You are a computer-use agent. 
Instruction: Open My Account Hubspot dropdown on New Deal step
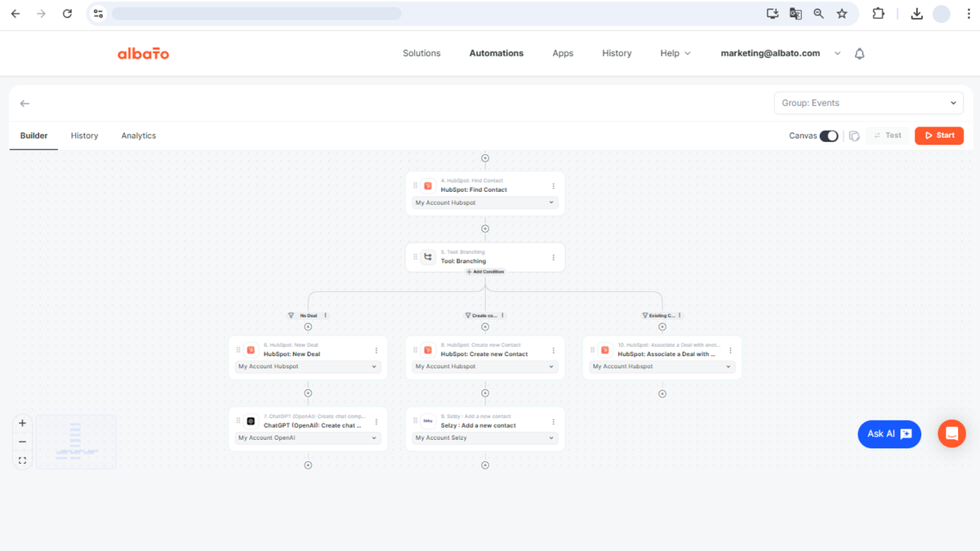(x=308, y=367)
